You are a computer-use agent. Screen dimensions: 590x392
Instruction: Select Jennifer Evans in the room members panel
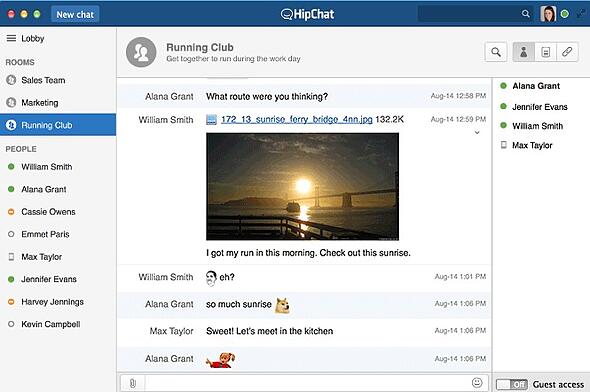[x=540, y=107]
